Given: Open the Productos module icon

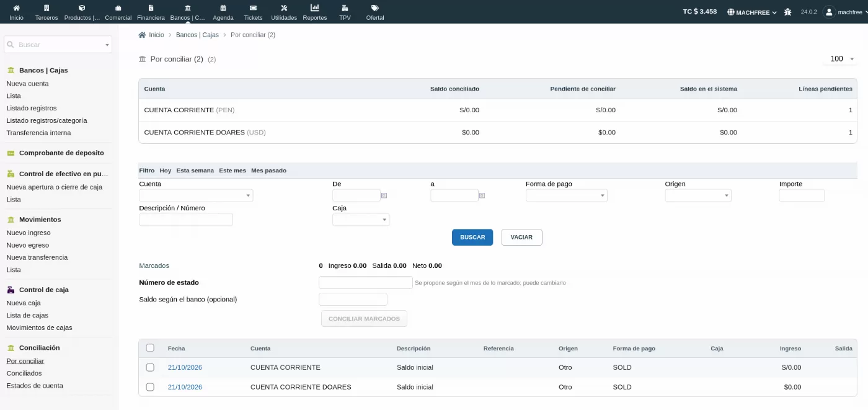Looking at the screenshot, I should pyautogui.click(x=82, y=8).
